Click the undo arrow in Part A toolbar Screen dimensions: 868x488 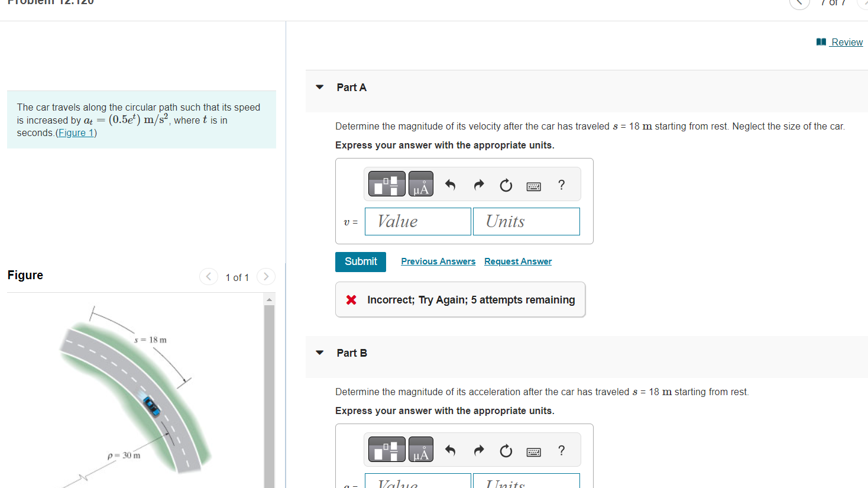[449, 185]
